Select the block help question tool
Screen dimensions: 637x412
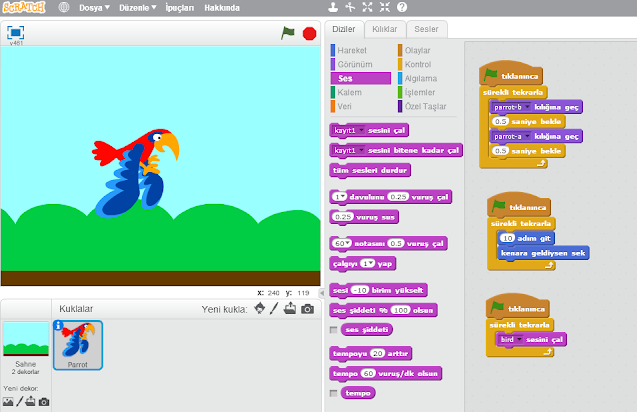click(402, 7)
